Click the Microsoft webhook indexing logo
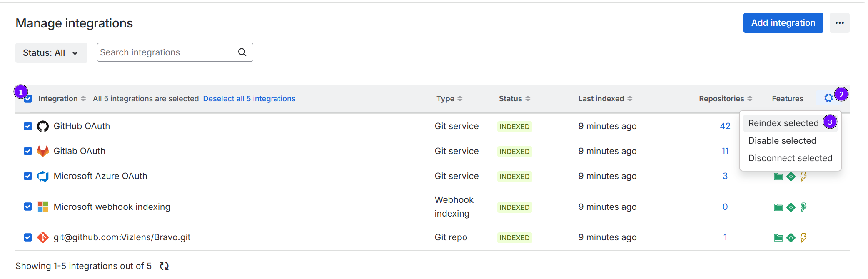868x279 pixels. click(43, 207)
